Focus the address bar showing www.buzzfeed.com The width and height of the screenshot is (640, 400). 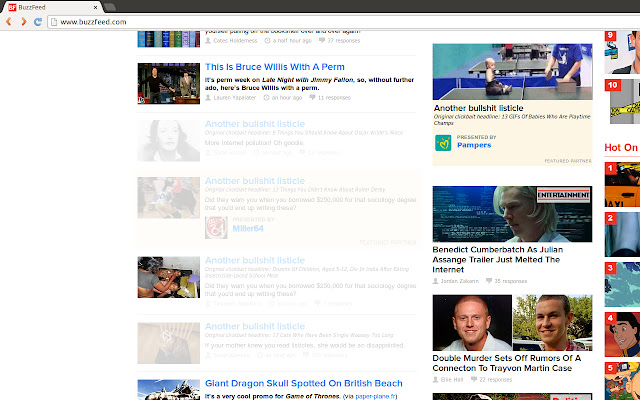343,22
